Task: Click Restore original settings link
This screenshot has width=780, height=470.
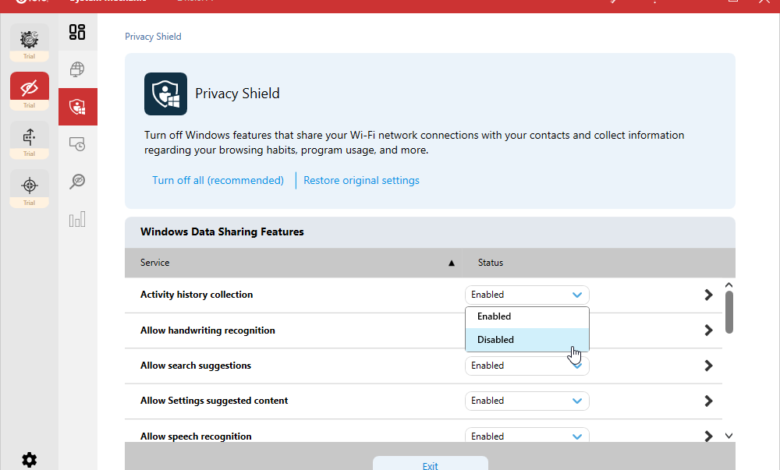Action: pos(361,181)
